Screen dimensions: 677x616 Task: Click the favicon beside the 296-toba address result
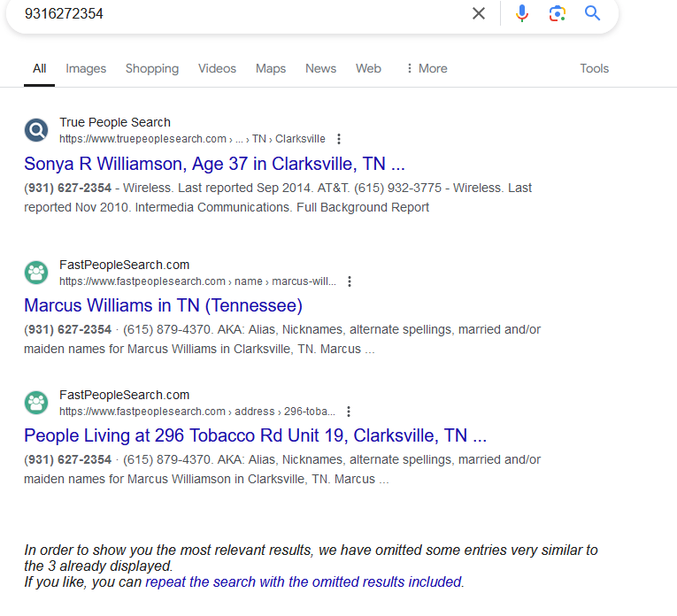click(x=36, y=403)
